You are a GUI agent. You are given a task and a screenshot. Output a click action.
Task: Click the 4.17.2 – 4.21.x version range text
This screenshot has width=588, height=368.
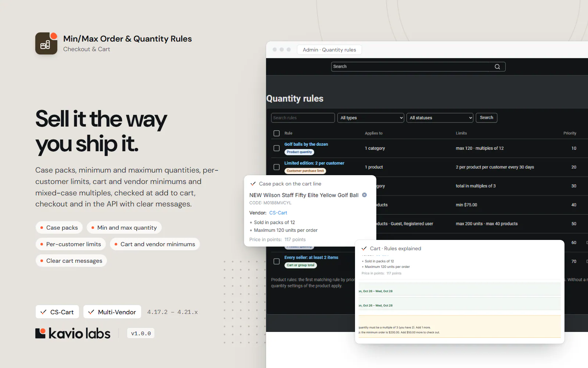tap(172, 312)
